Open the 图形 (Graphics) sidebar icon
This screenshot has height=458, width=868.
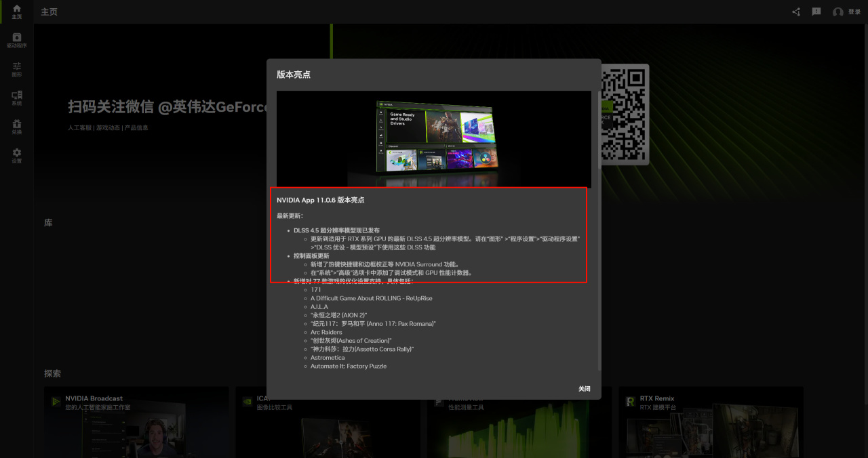(x=17, y=69)
